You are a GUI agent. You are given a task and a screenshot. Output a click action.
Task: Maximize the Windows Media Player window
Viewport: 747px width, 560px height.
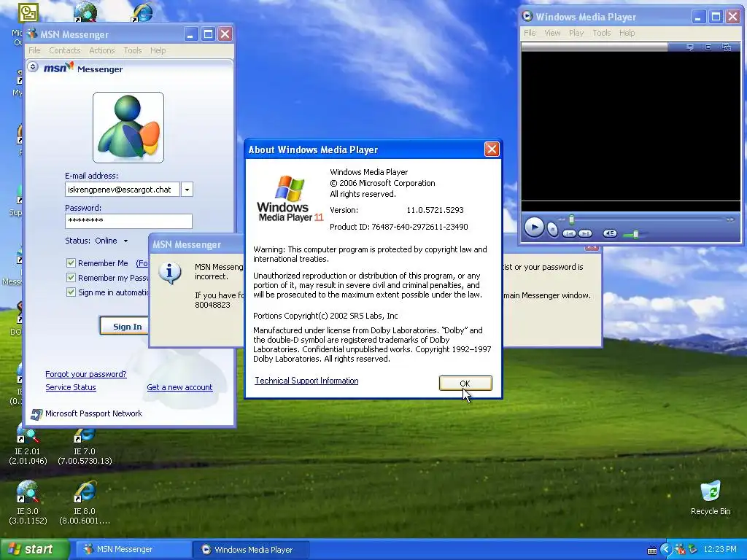click(x=715, y=17)
